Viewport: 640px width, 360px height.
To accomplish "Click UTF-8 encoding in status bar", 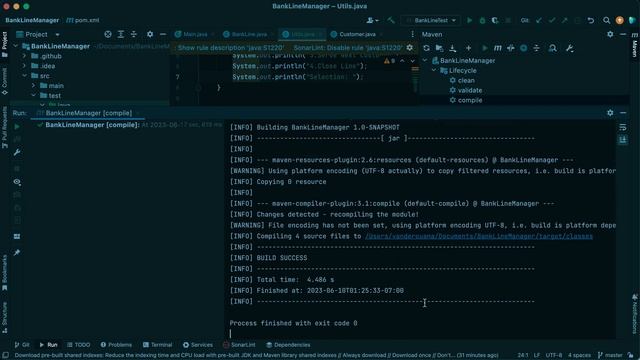I will 553,356.
